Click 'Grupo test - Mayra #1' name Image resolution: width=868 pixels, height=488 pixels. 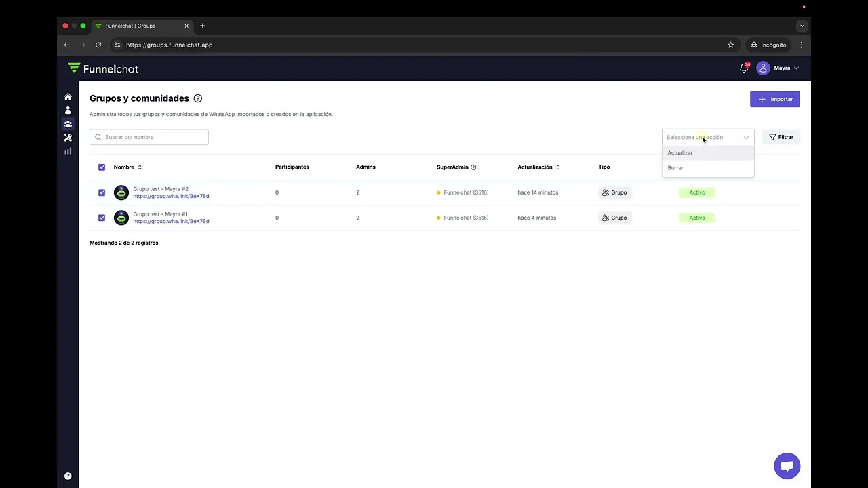pyautogui.click(x=160, y=214)
